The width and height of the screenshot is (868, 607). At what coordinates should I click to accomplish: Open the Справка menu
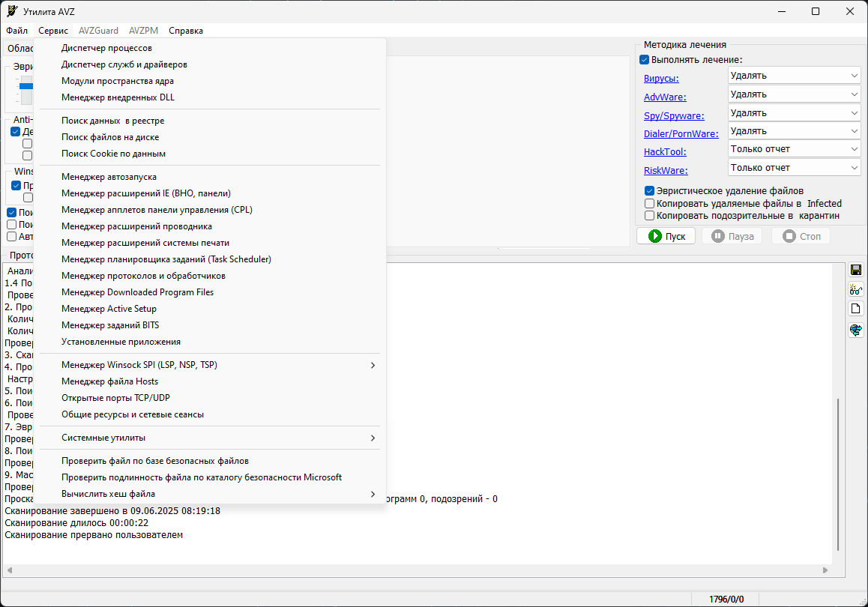click(186, 31)
